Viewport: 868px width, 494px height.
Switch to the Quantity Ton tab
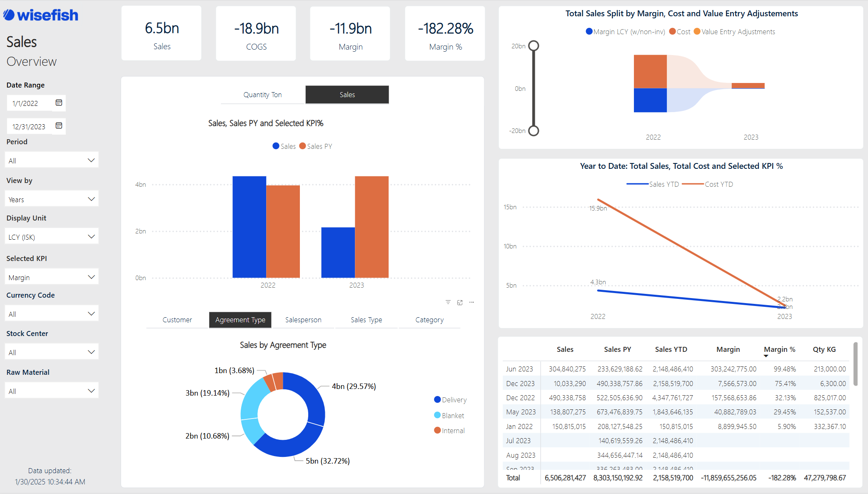pyautogui.click(x=262, y=95)
